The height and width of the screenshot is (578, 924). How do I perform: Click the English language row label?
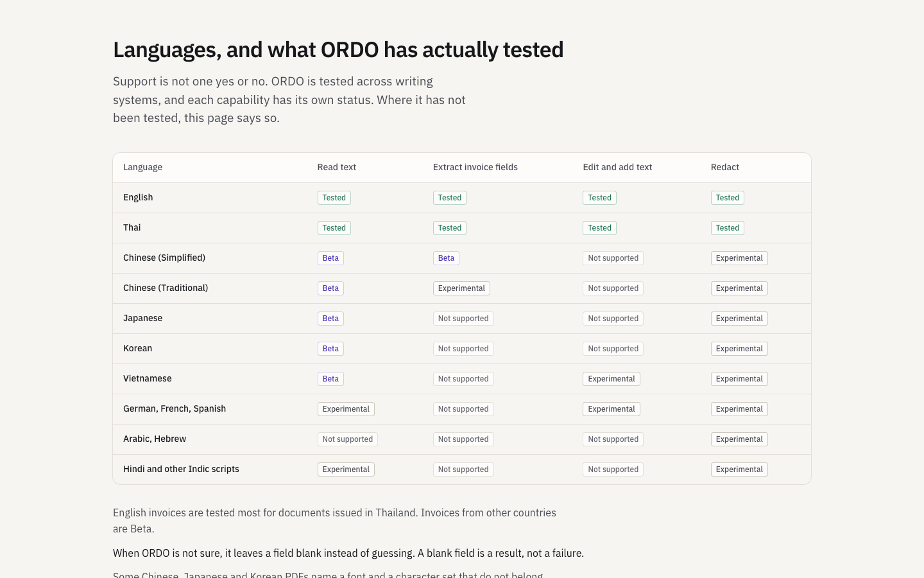click(x=138, y=197)
